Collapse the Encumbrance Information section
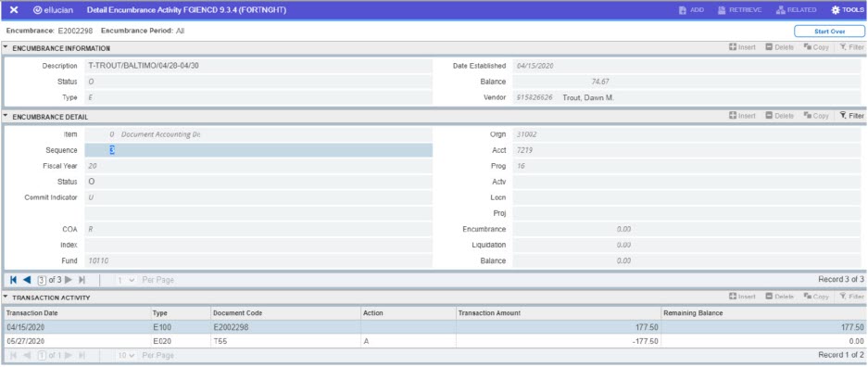The height and width of the screenshot is (367, 868). 6,47
